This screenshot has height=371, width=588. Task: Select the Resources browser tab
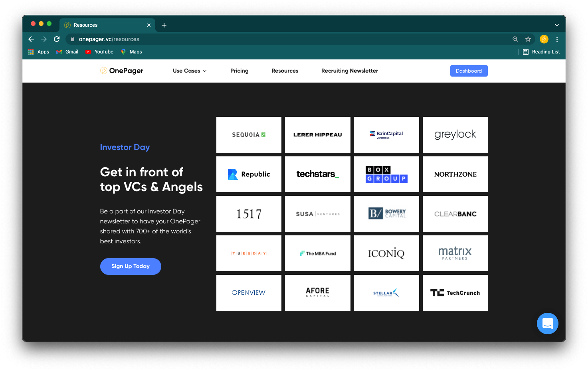coord(107,25)
